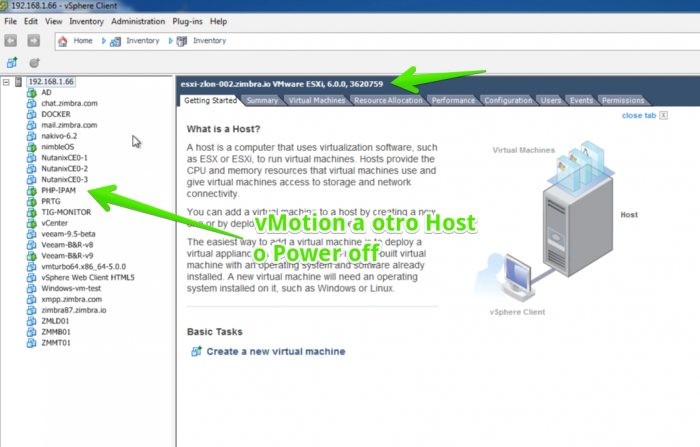The image size is (700, 447).
Task: Open the Administration menu
Action: 138,21
